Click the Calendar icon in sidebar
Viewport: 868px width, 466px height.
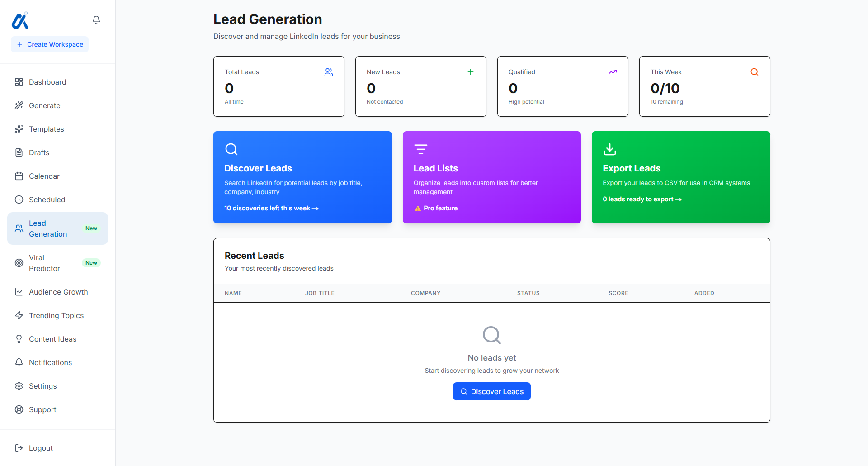(19, 176)
